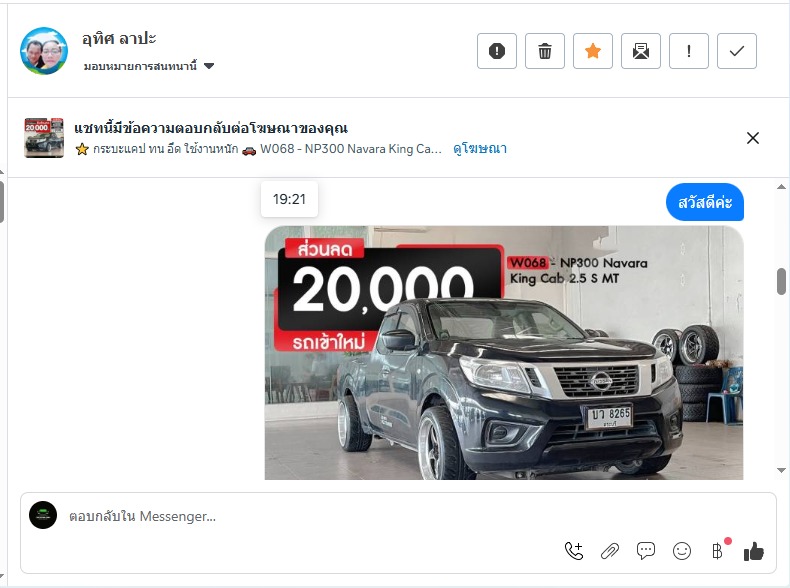790x588 pixels.
Task: Click the 19:21 timestamp label
Action: pos(289,199)
